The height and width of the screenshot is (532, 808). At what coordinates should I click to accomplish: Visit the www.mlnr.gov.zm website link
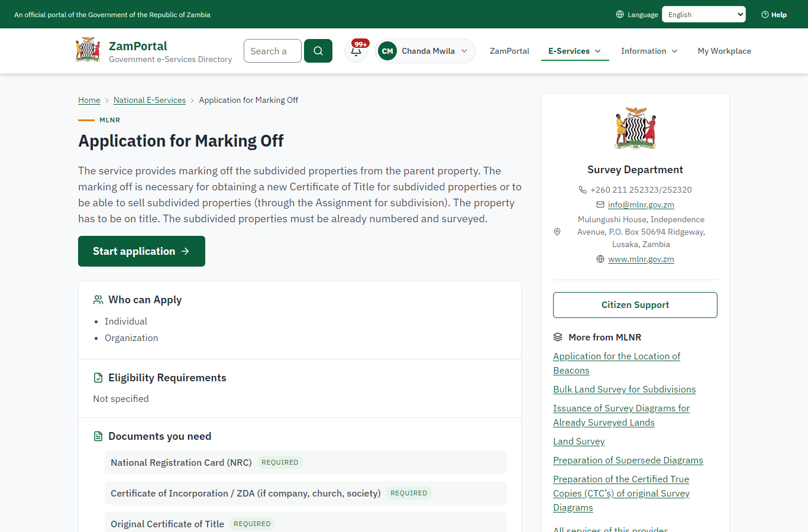pyautogui.click(x=641, y=259)
